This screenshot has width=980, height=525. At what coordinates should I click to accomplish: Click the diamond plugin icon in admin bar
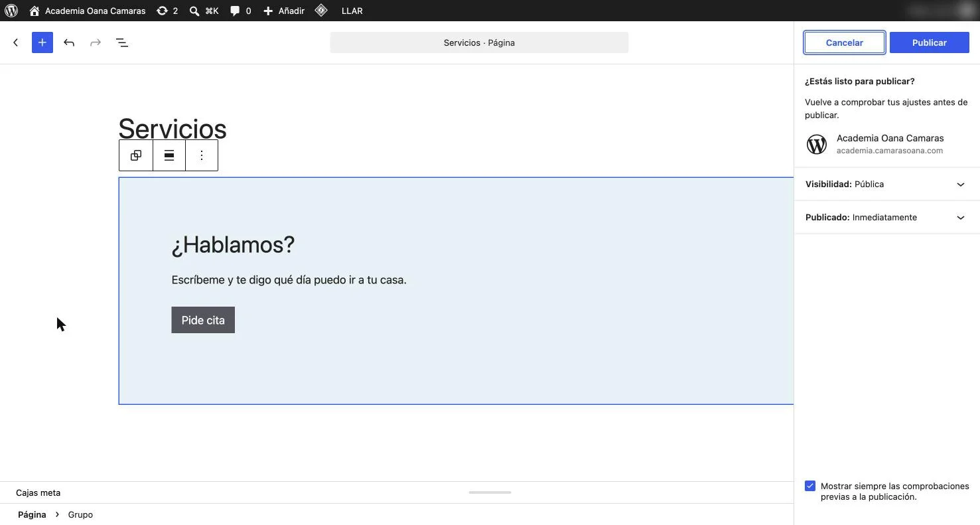pyautogui.click(x=321, y=11)
